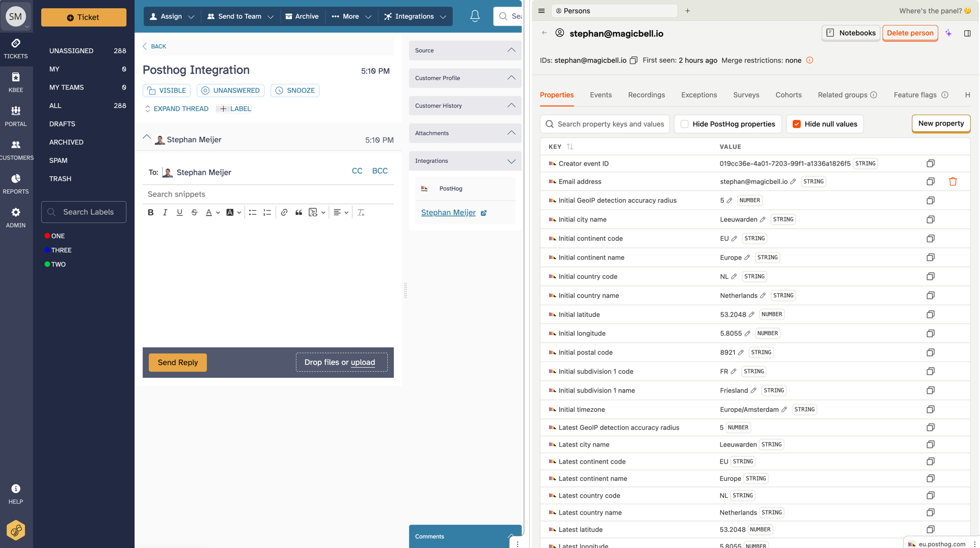Image resolution: width=980 pixels, height=548 pixels.
Task: Insert a link using the editor's link icon
Action: 284,212
